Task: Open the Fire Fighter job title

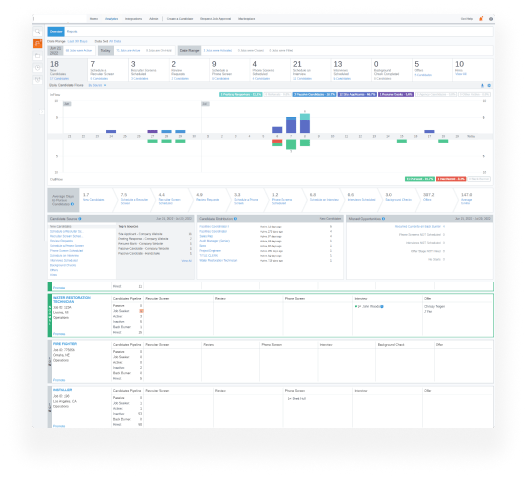Action: click(65, 344)
